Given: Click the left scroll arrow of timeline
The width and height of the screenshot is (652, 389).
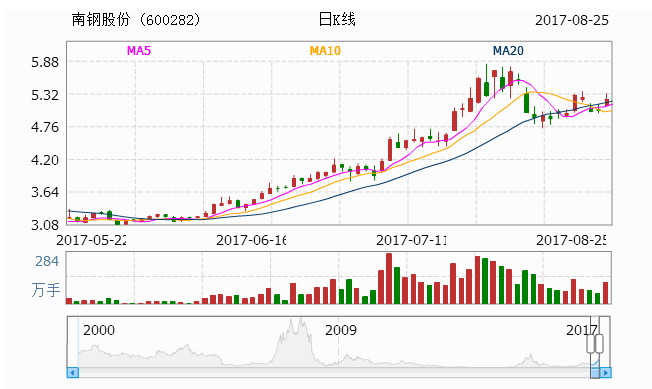Looking at the screenshot, I should [73, 372].
